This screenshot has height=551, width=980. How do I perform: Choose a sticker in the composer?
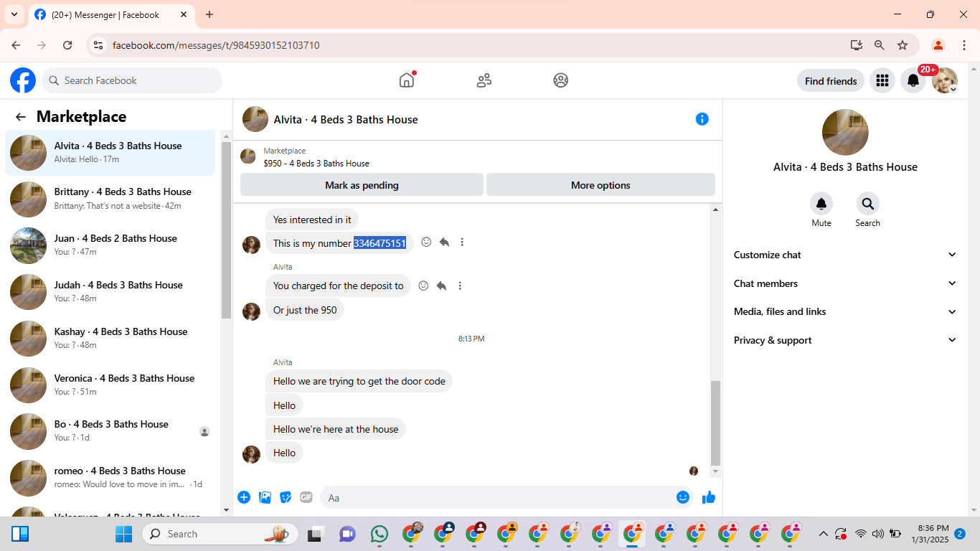click(286, 497)
